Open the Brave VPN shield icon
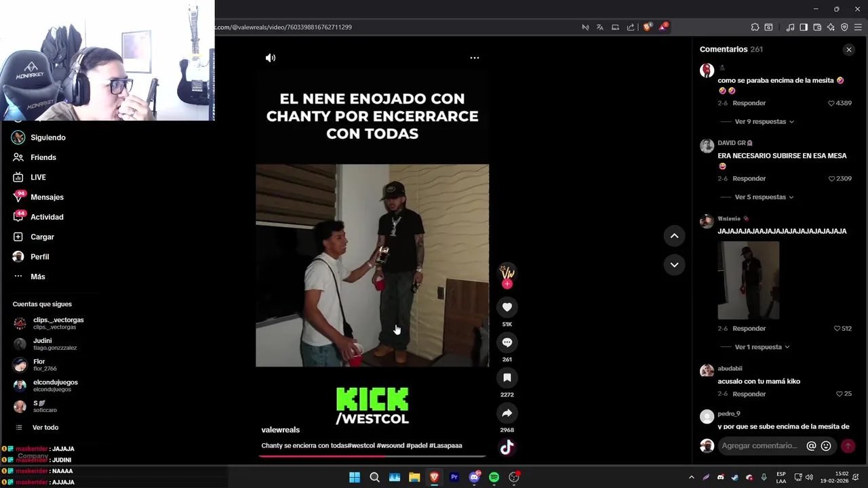This screenshot has height=488, width=868. tap(844, 27)
